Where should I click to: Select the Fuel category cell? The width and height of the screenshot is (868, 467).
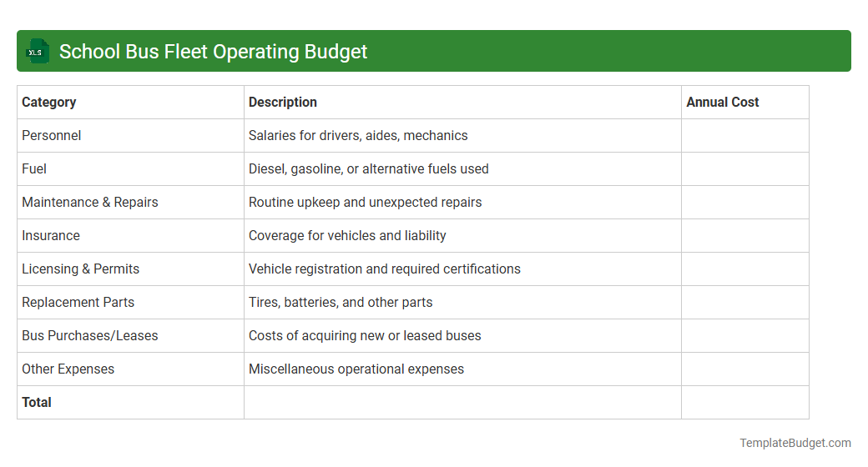pyautogui.click(x=131, y=168)
